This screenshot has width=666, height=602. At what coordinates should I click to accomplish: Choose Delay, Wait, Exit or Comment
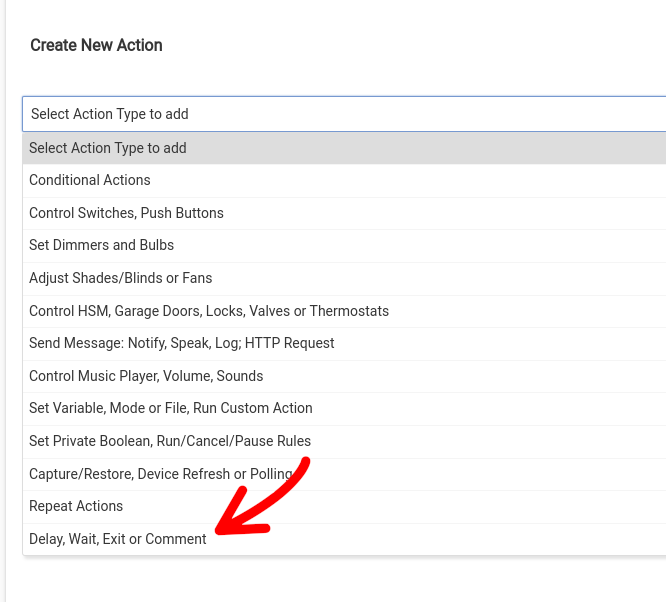coord(117,539)
